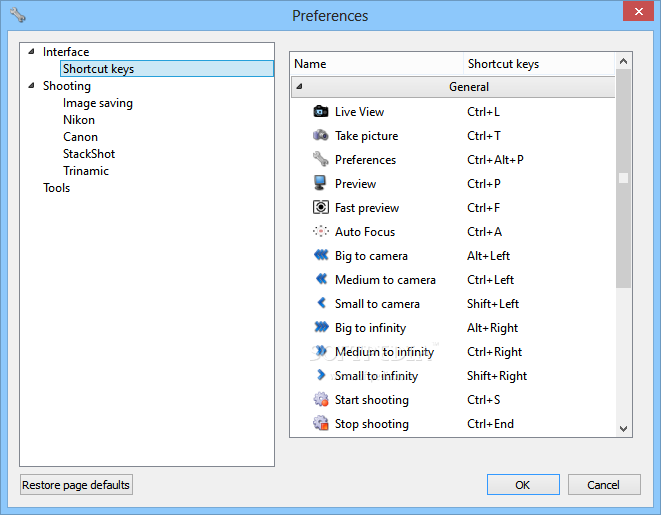Viewport: 661px width, 515px height.
Task: Click the Ctrl+A shortcut cell
Action: (484, 232)
